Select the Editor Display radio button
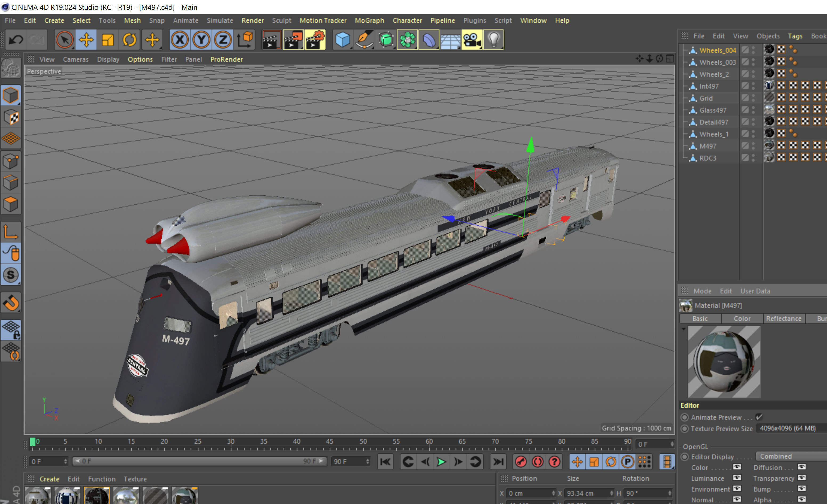The width and height of the screenshot is (827, 504). click(x=684, y=457)
